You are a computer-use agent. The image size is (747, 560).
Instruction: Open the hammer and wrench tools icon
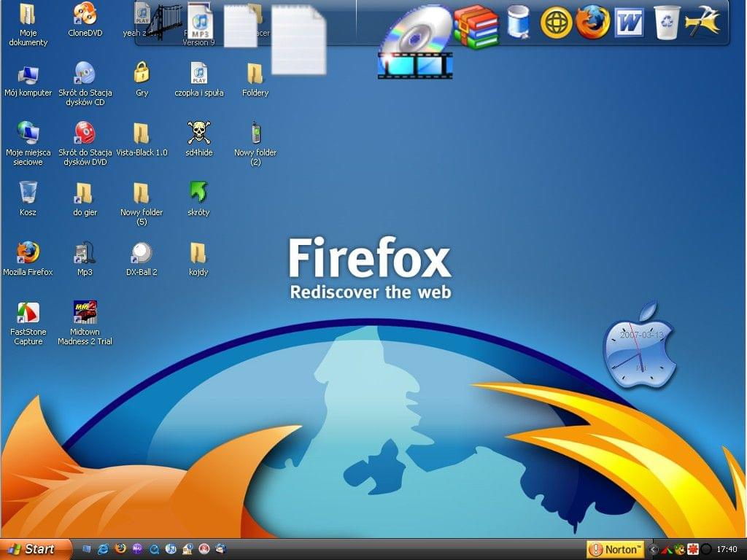703,22
